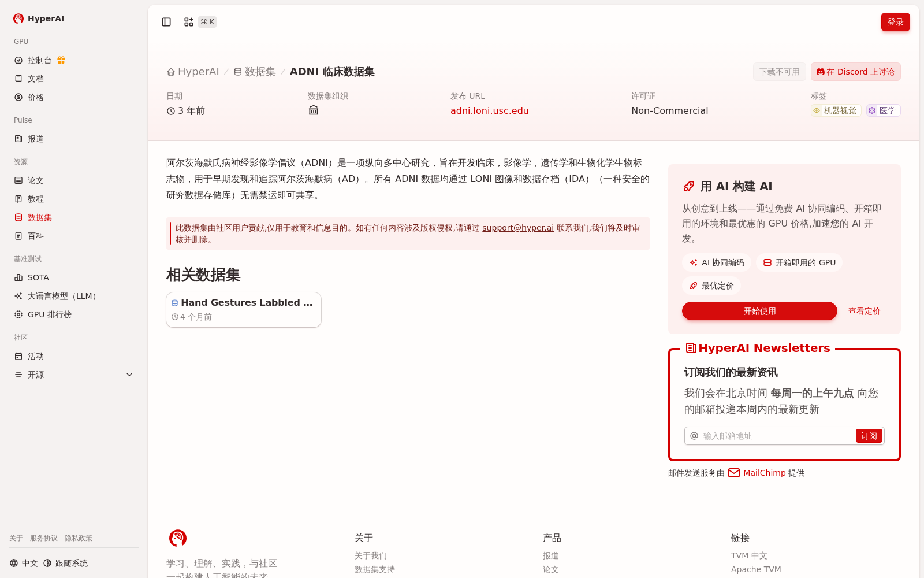Viewport: 924px width, 578px height.
Task: Open 查看定价 link
Action: point(864,311)
